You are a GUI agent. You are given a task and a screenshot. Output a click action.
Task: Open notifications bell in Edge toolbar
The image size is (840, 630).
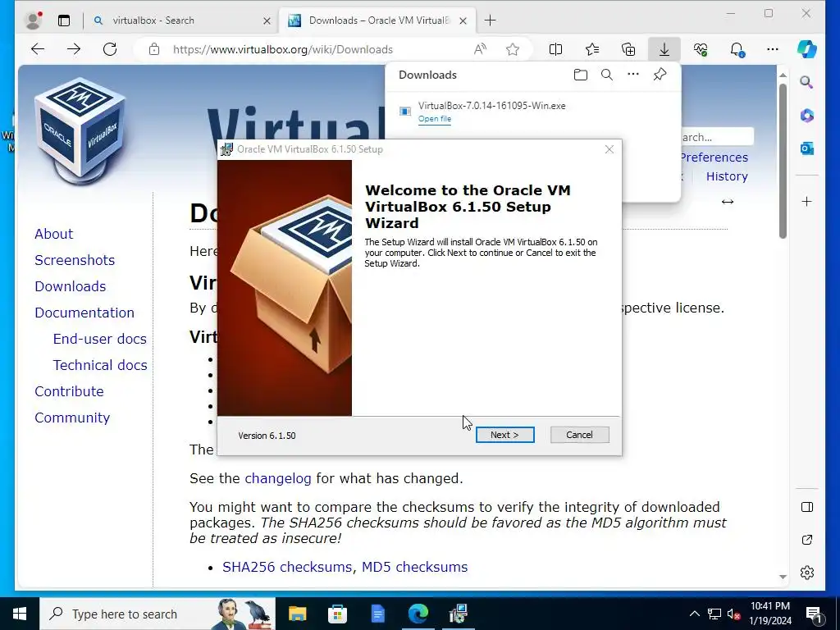pyautogui.click(x=737, y=49)
